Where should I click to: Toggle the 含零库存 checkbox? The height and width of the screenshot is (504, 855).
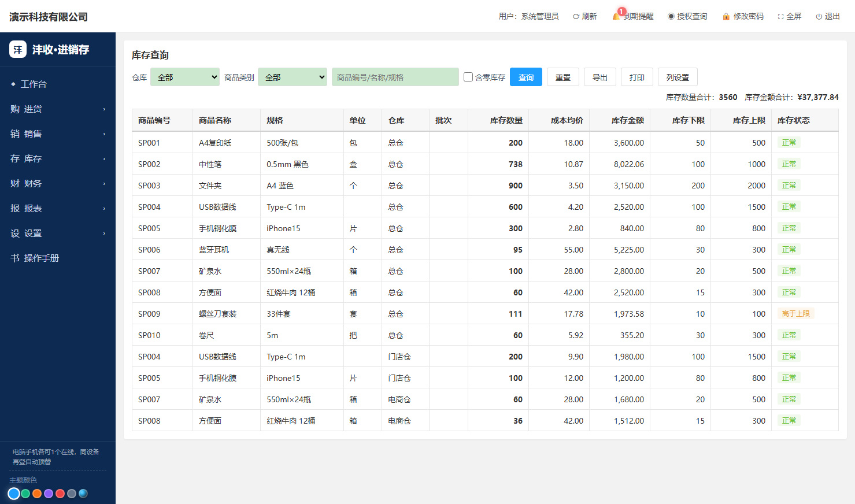468,77
